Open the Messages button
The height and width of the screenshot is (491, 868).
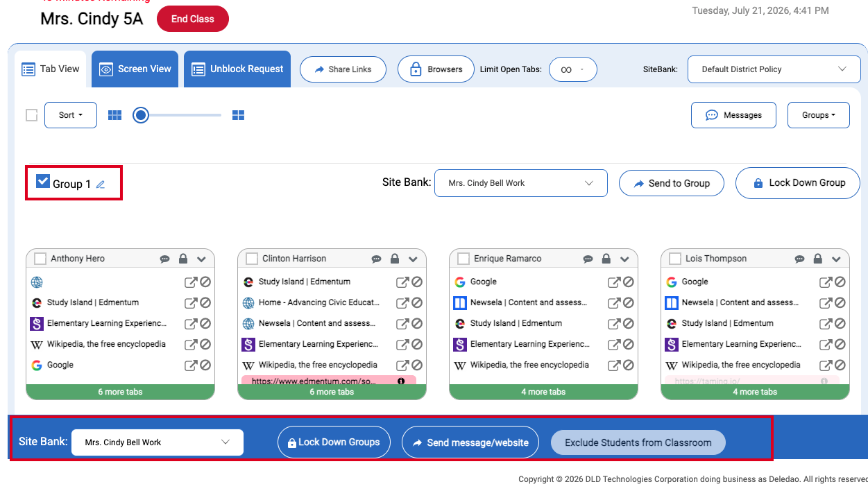[733, 115]
